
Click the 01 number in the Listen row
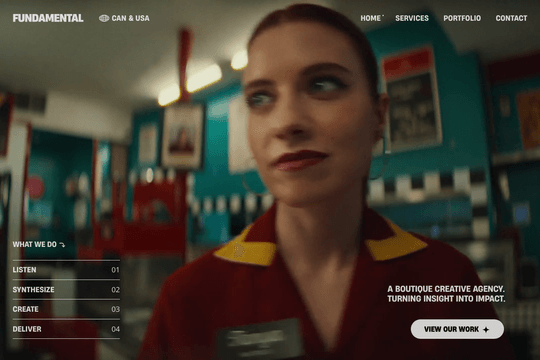tap(115, 270)
